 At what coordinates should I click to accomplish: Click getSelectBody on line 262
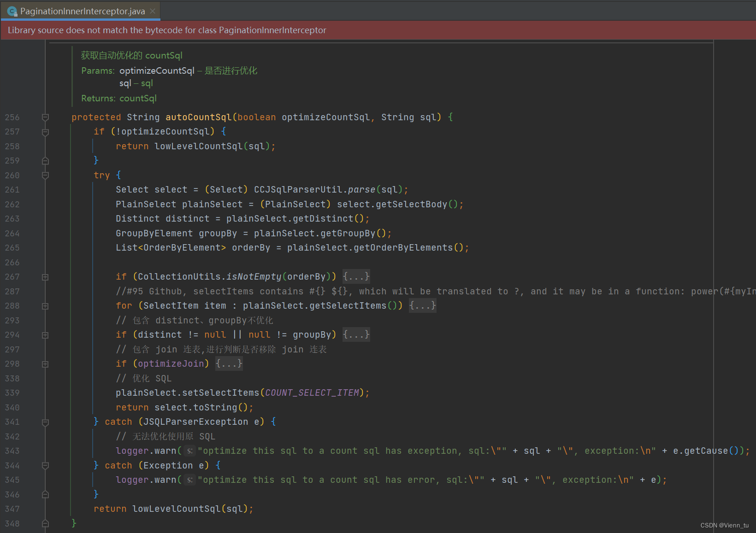[412, 204]
